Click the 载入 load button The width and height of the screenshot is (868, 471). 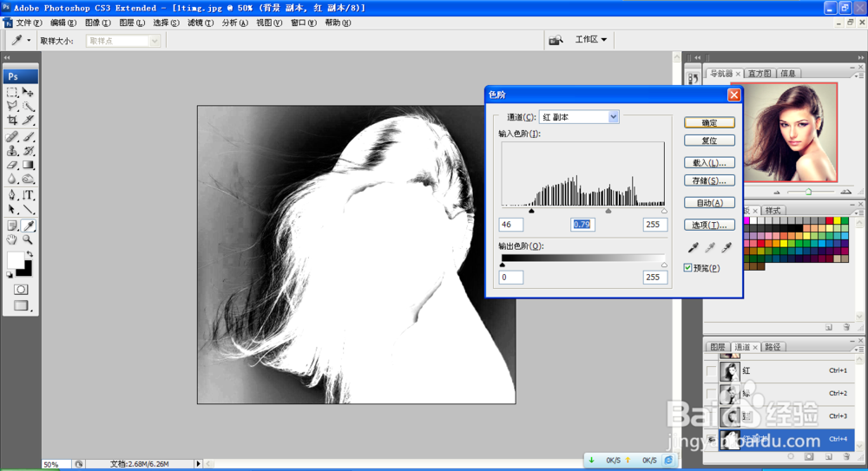pyautogui.click(x=710, y=163)
